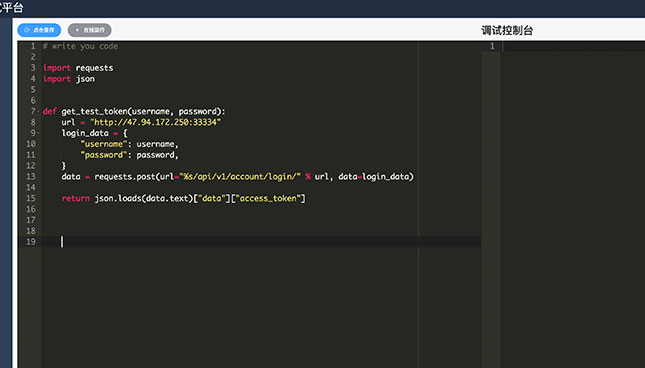The image size is (645, 368).
Task: Click line number 19 in the code gutter
Action: [x=31, y=242]
